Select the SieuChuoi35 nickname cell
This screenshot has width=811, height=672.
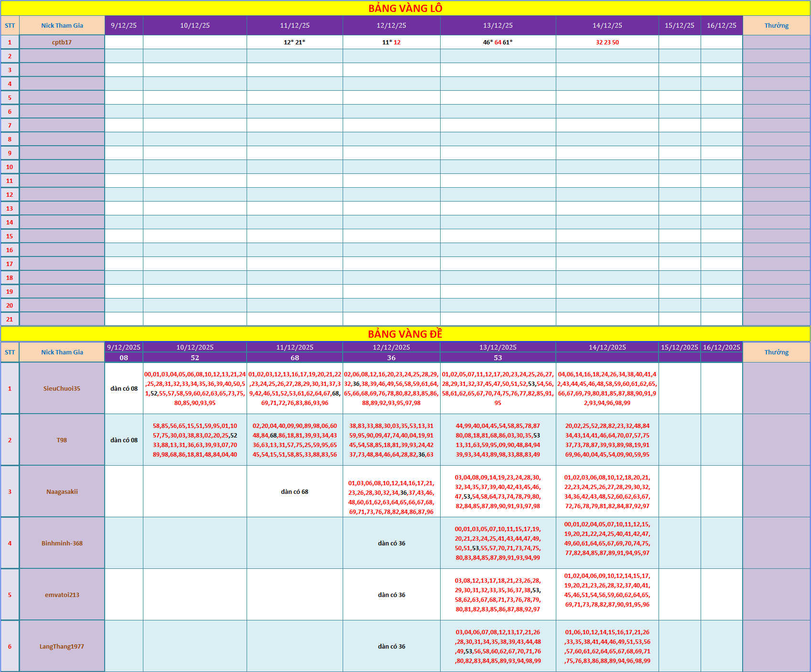click(x=62, y=388)
